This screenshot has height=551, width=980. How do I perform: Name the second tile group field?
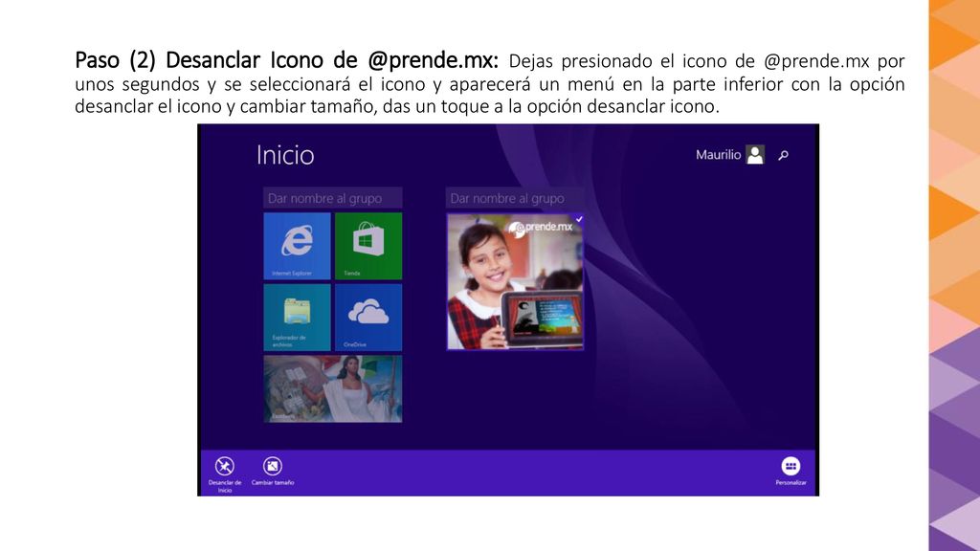point(514,198)
